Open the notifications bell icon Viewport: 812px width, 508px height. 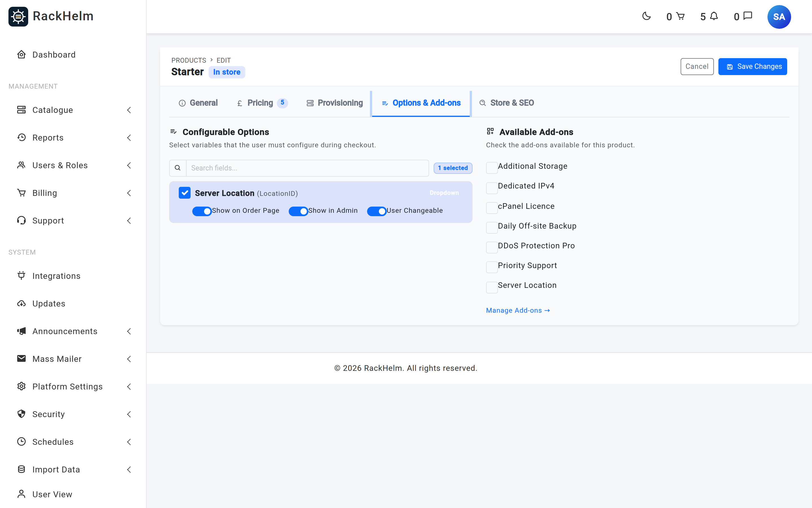[x=714, y=16]
